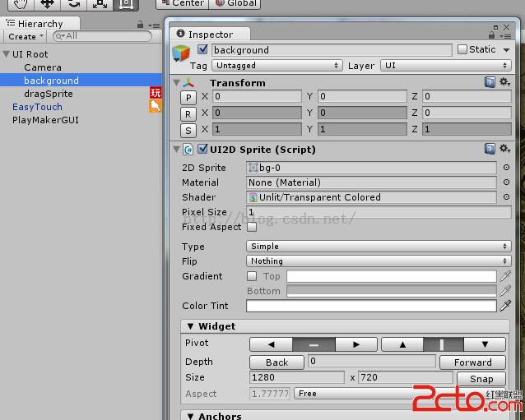This screenshot has height=420, width=525.
Task: Use eyedropper for Gradient Bottom color
Action: tap(505, 291)
